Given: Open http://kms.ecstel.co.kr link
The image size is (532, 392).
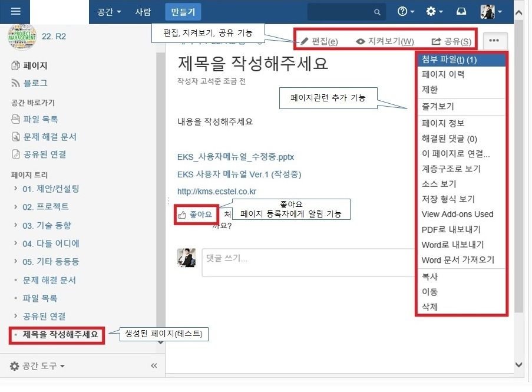Looking at the screenshot, I should (x=217, y=192).
